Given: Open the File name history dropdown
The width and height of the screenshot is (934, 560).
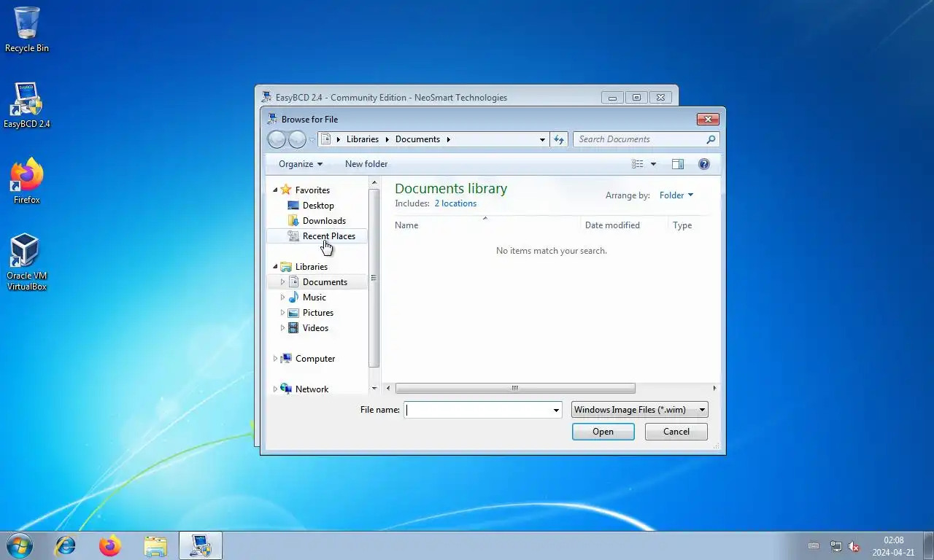Looking at the screenshot, I should 556,411.
